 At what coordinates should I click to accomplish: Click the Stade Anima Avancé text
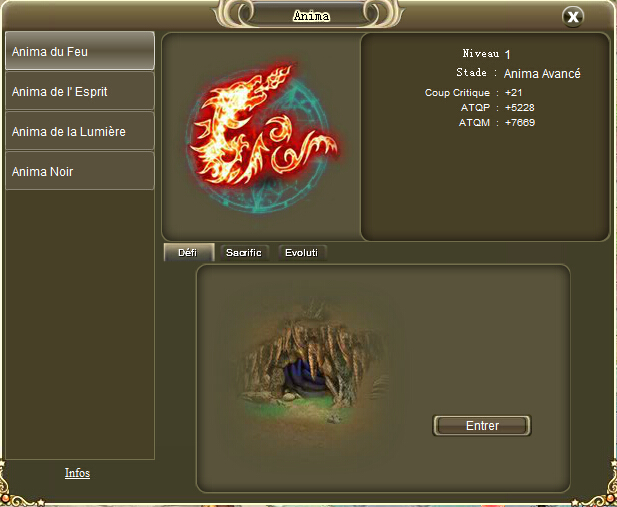pyautogui.click(x=518, y=73)
